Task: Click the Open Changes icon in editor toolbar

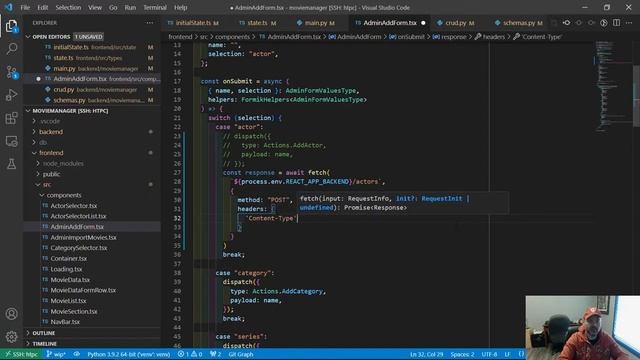Action: [567, 23]
